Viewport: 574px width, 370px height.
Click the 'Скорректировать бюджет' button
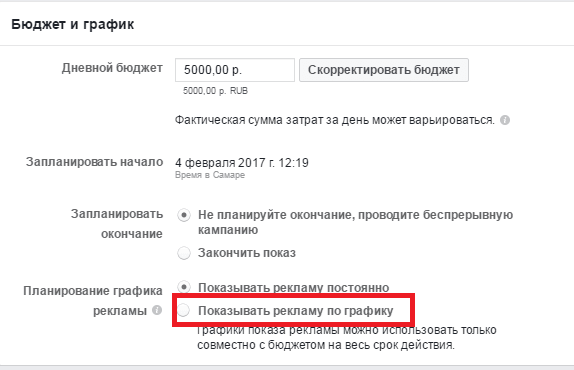(384, 70)
